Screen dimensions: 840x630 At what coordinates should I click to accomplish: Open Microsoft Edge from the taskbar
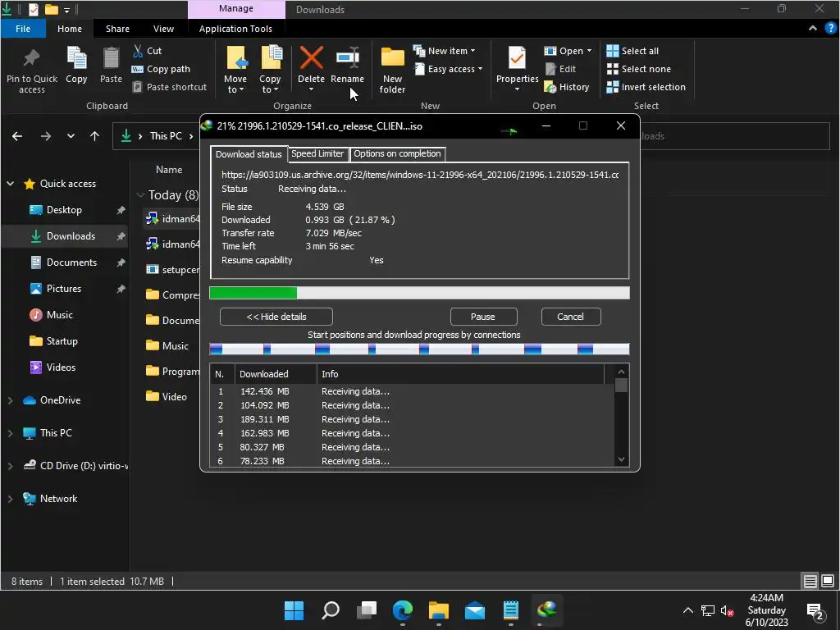click(402, 609)
